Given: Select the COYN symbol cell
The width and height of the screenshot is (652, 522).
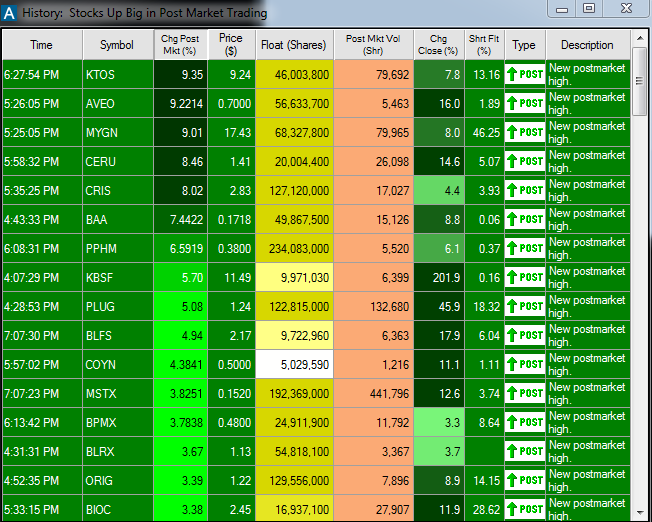Looking at the screenshot, I should (118, 364).
